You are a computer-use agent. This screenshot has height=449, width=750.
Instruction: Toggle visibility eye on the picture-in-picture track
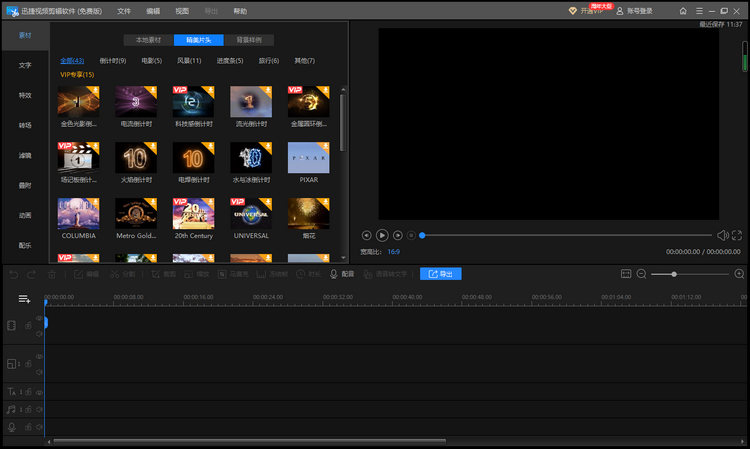39,356
